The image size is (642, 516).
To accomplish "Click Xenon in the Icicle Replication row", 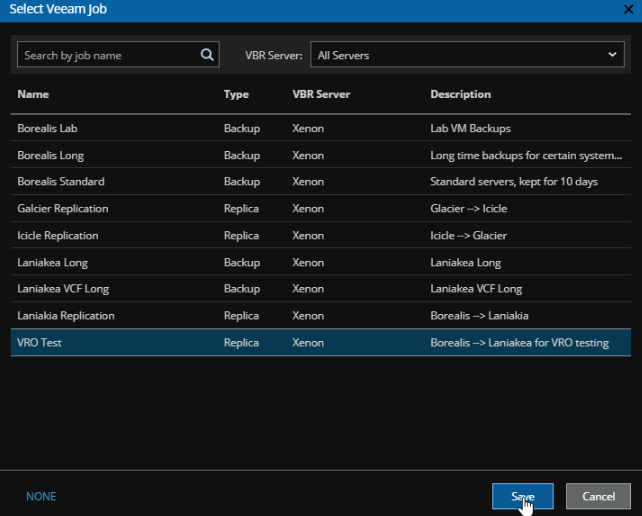I will point(308,235).
